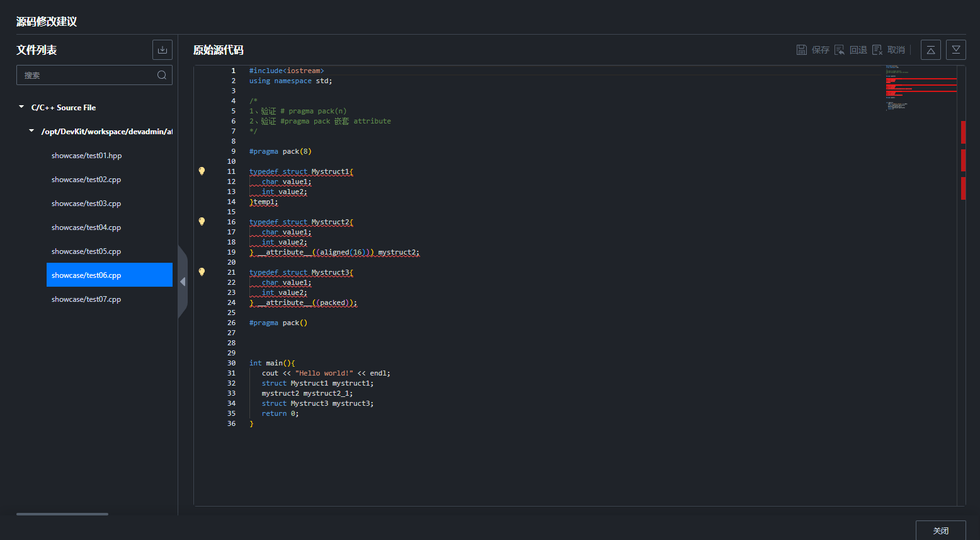Click the cout 'Hello world!' line
The height and width of the screenshot is (540, 980).
click(326, 373)
